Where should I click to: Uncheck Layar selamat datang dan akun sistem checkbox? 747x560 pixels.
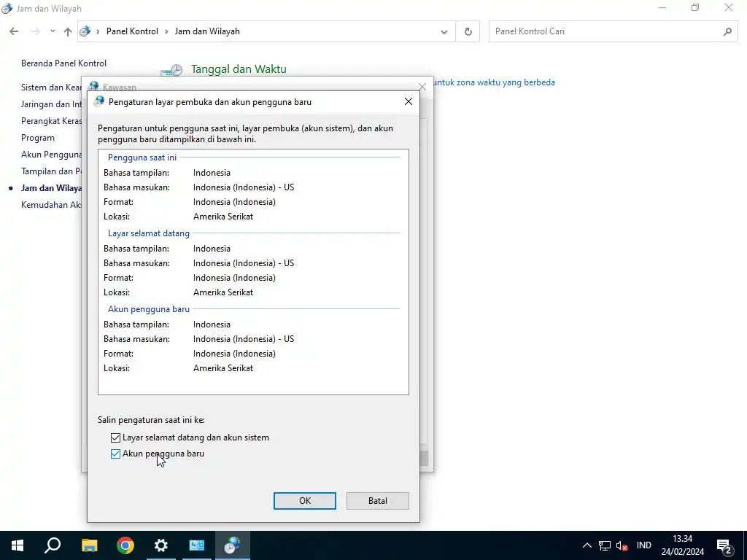pyautogui.click(x=115, y=437)
